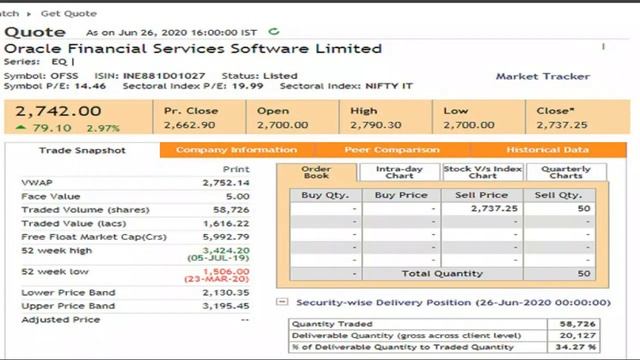The width and height of the screenshot is (640, 360).
Task: Click the green up-arrow change indicator
Action: pyautogui.click(x=21, y=128)
